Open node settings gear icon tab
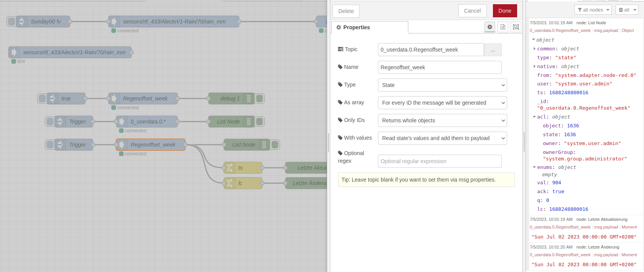 489,27
